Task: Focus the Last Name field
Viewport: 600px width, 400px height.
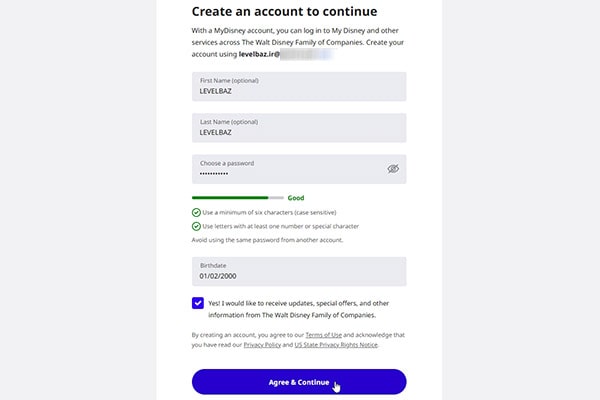Action: 299,128
